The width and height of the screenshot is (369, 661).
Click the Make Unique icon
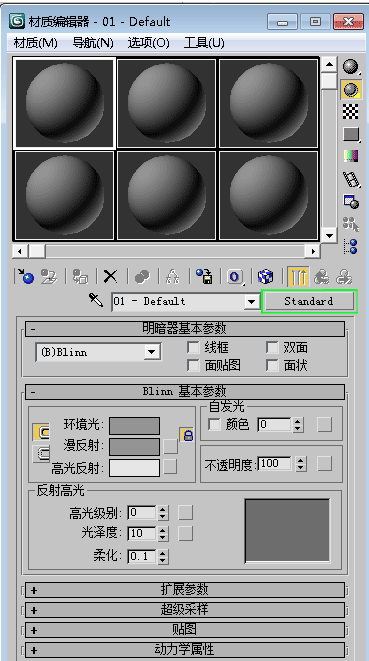(172, 277)
